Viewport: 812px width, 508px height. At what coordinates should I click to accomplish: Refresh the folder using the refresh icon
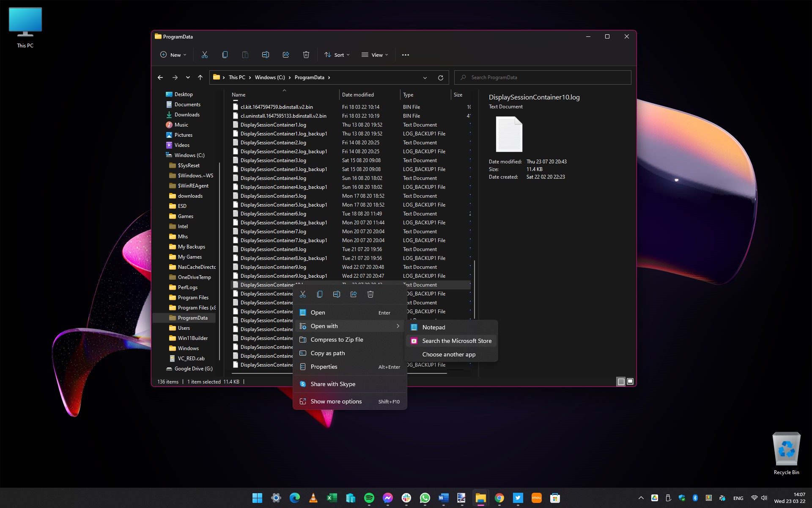coord(440,77)
